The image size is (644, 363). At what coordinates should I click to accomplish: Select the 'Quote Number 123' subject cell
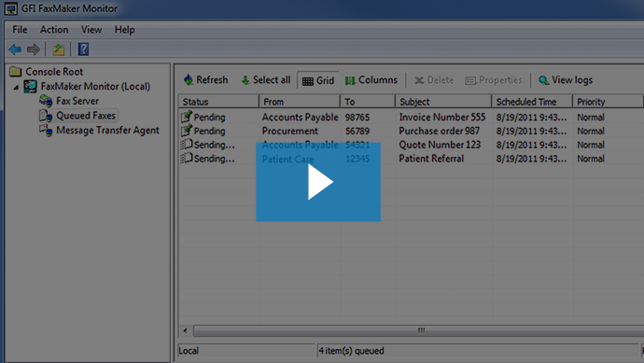click(440, 145)
